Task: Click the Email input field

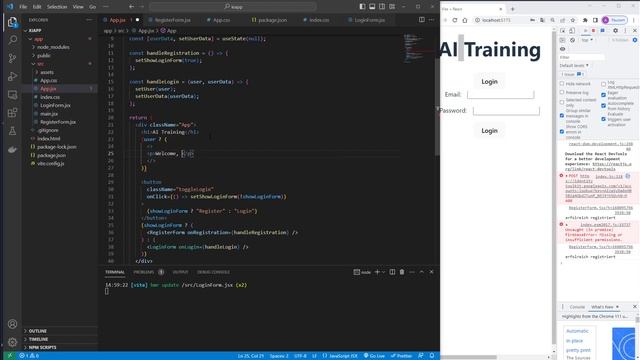Action: [500, 94]
